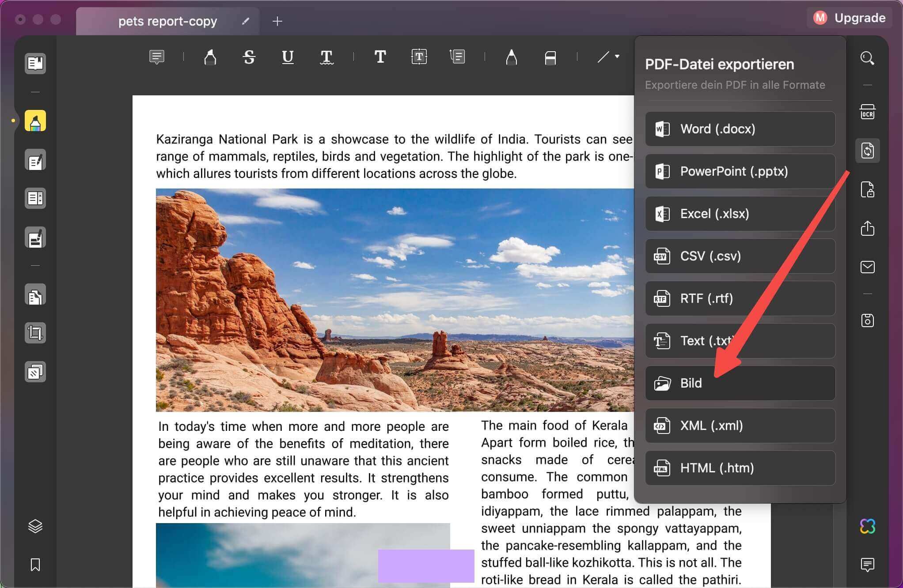Viewport: 903px width, 588px height.
Task: Rename the document via the pencil icon
Action: [x=246, y=21]
